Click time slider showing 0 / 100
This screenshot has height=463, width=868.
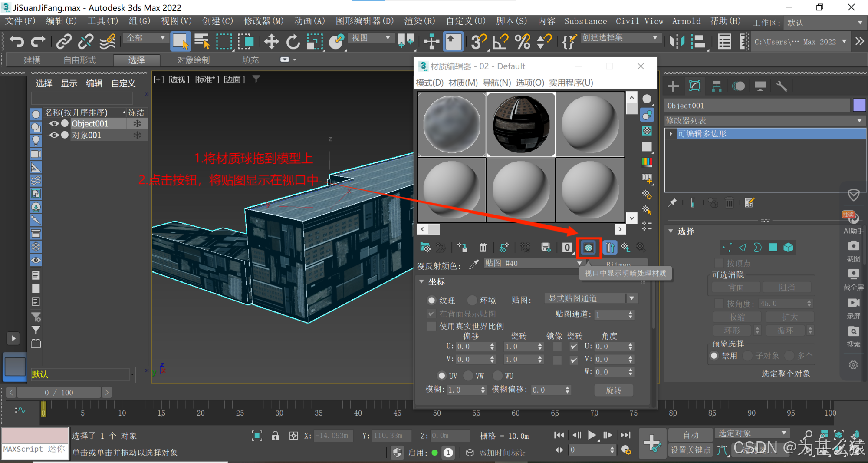click(59, 393)
